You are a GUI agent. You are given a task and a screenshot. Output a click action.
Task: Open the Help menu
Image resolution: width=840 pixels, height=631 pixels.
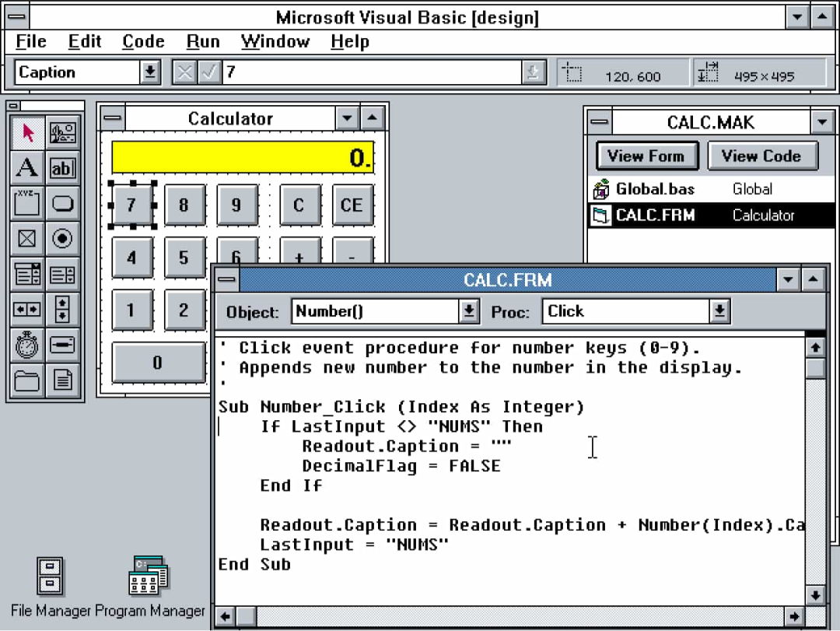(x=350, y=41)
